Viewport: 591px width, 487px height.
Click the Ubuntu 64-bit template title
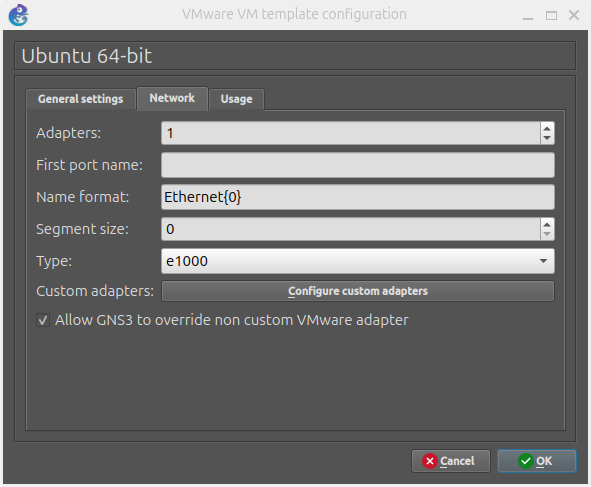point(87,56)
